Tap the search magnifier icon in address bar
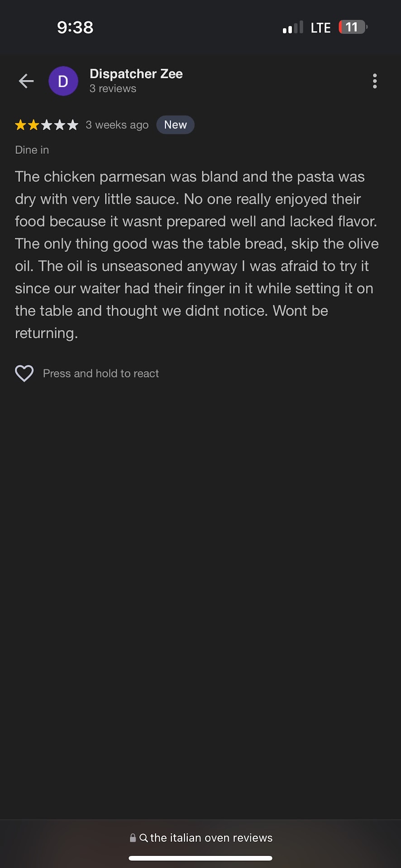The image size is (401, 868). click(144, 838)
